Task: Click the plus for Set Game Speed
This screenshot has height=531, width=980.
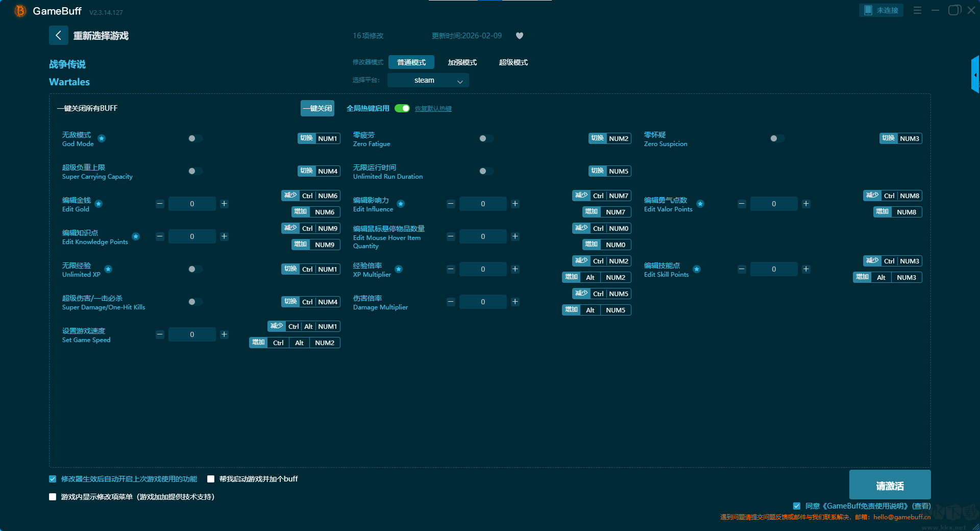Action: click(x=224, y=334)
